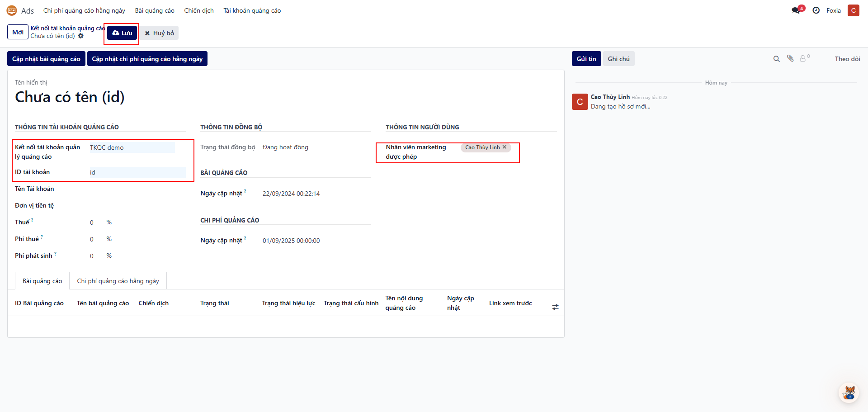Open the TKQC demo connection dropdown
The image size is (868, 412).
pos(132,147)
